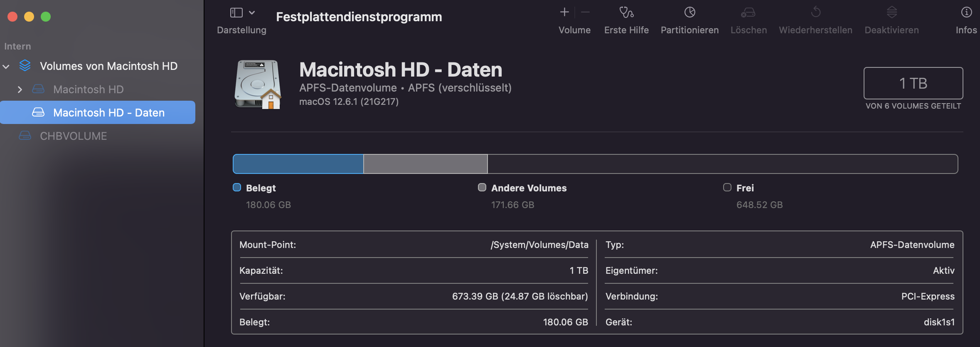Collapse Volumes von Macintosh HD group

tap(6, 67)
